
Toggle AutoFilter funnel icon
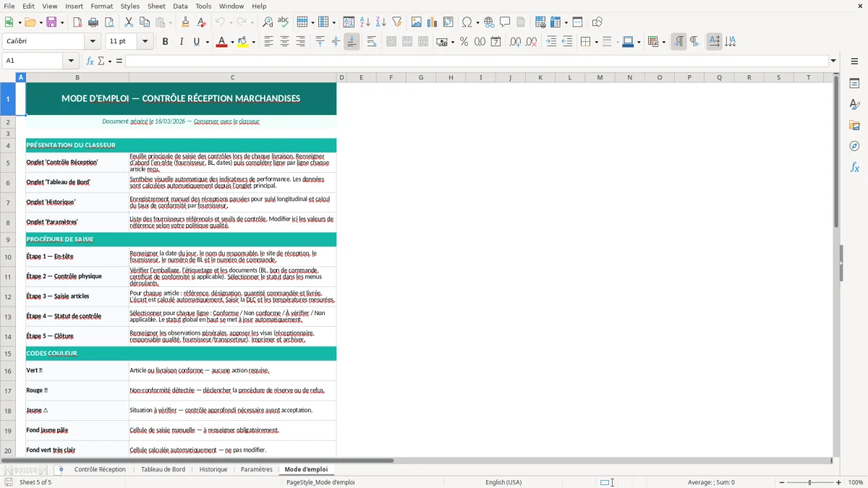pyautogui.click(x=397, y=22)
